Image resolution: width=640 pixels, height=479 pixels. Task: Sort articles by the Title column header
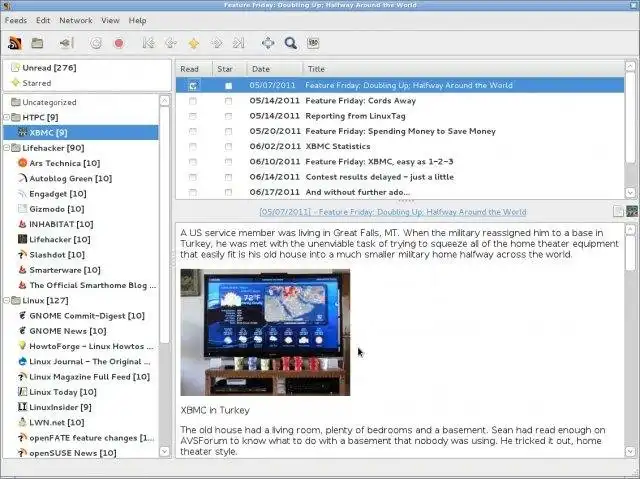tap(464, 69)
